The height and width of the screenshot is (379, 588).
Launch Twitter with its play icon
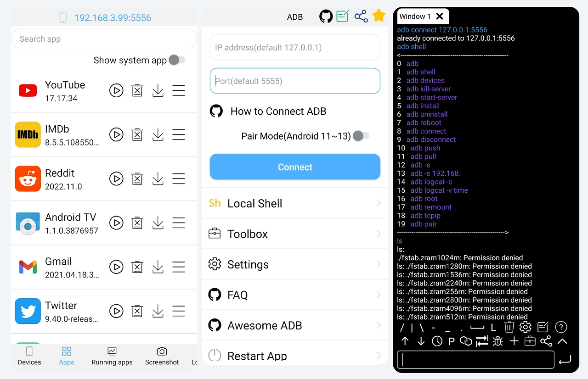click(x=116, y=311)
